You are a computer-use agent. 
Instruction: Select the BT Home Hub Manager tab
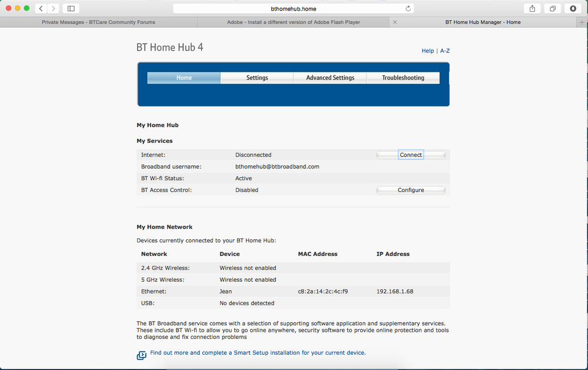click(483, 22)
